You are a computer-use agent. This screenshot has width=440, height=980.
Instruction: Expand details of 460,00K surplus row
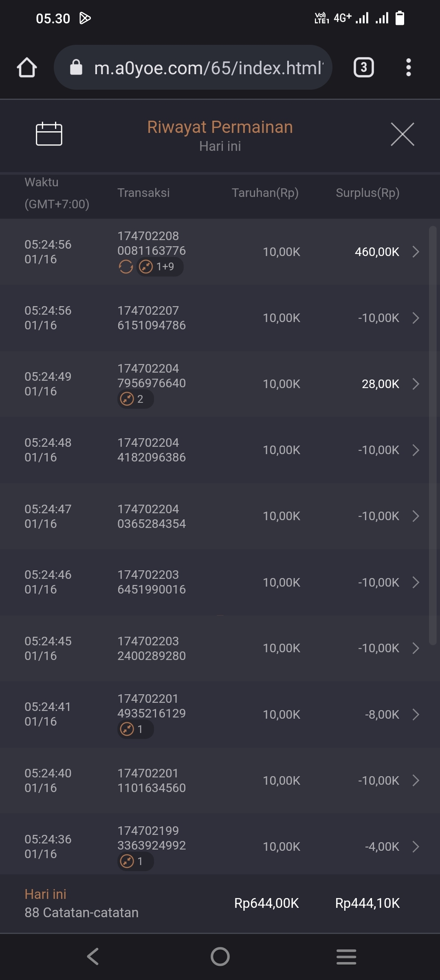pyautogui.click(x=416, y=252)
